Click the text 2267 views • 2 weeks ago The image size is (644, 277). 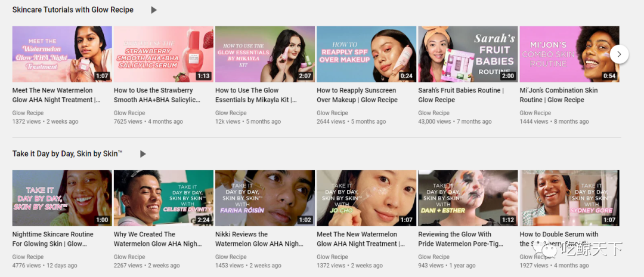[x=147, y=266]
